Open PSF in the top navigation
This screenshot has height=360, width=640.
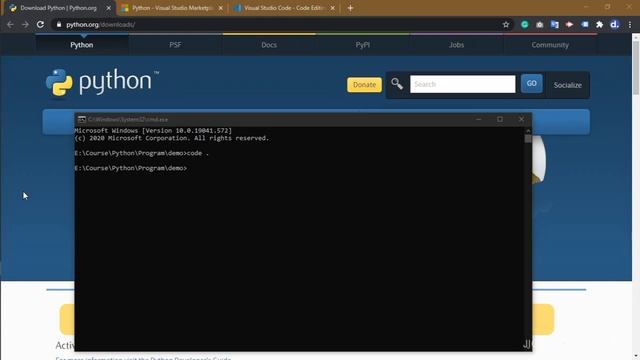point(175,45)
